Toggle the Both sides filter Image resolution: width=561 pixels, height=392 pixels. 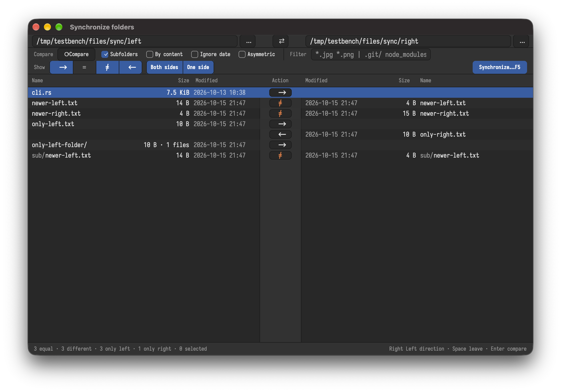point(164,67)
